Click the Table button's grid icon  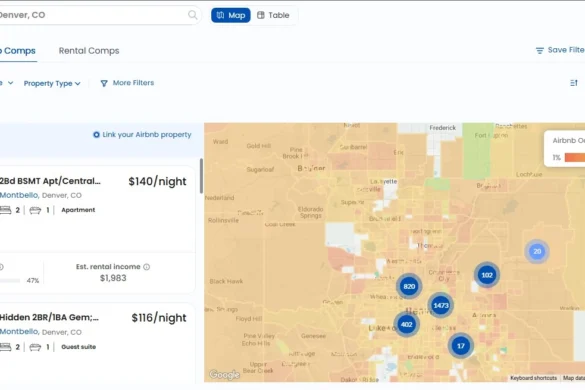pyautogui.click(x=261, y=15)
